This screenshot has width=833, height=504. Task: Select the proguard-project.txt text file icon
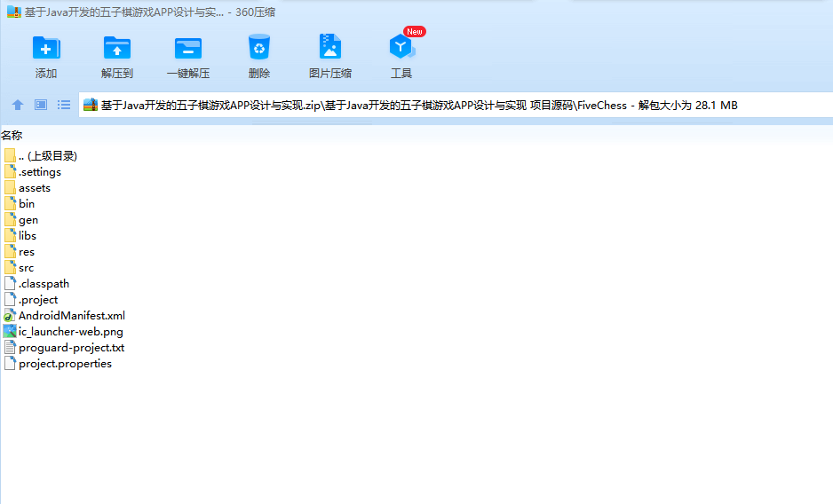10,347
